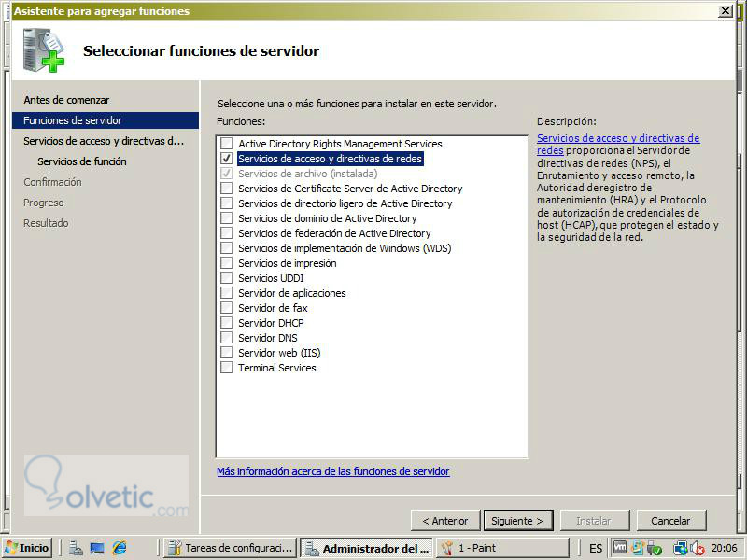Close the Asistente para agregar funciones window
Image resolution: width=747 pixels, height=560 pixels.
pos(726,10)
